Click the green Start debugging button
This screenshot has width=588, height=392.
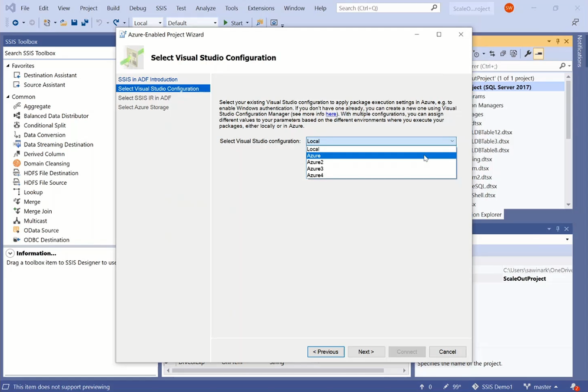tap(233, 23)
